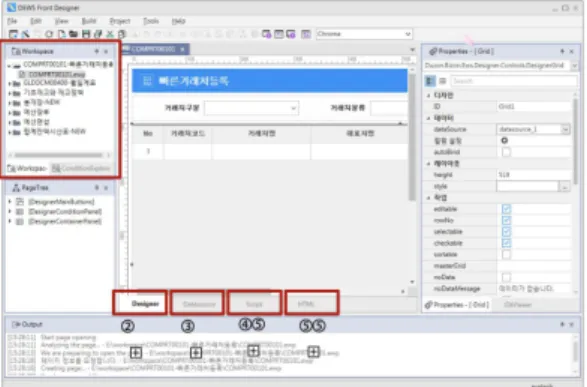Screen dimensions: 587x387
Task: Click the gear icon next to 컬럼 설정
Action: point(505,140)
